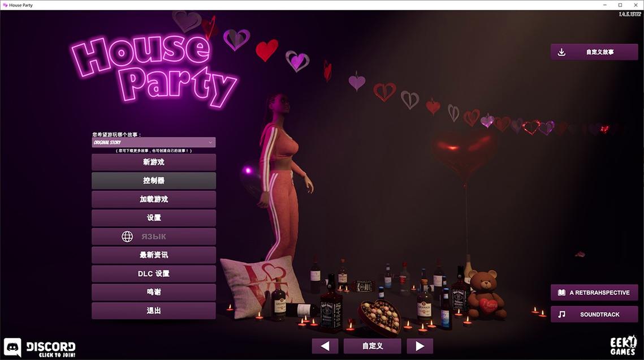Show previous character with left arrow
The image size is (644, 360).
(325, 346)
